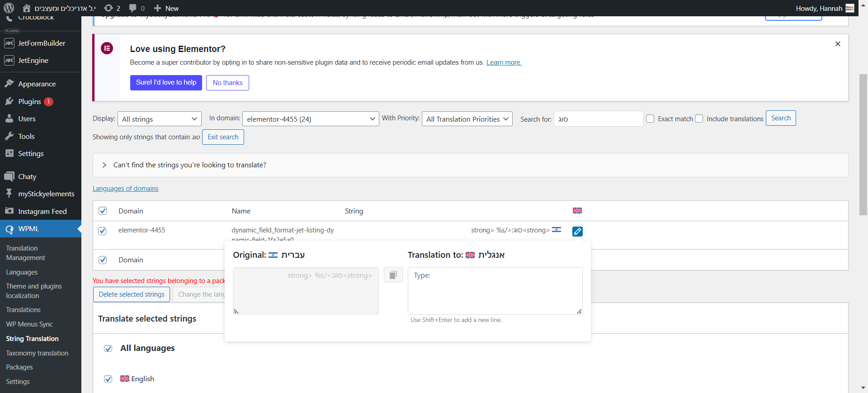Image resolution: width=868 pixels, height=393 pixels.
Task: Open JetEngine from the sidebar
Action: coord(33,61)
